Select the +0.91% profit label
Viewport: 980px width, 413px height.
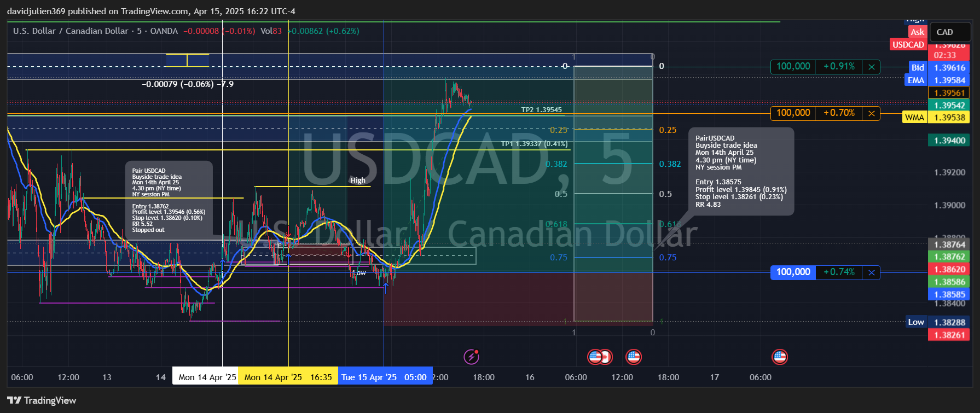coord(839,67)
